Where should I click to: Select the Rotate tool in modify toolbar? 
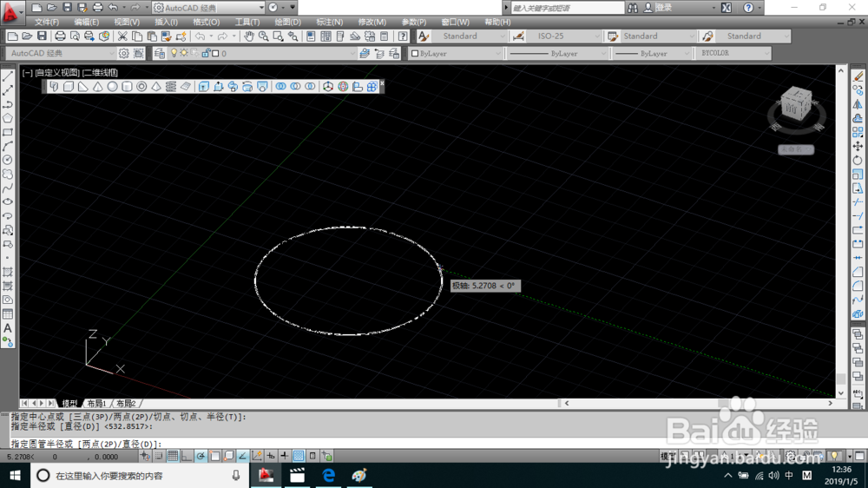pos(858,160)
